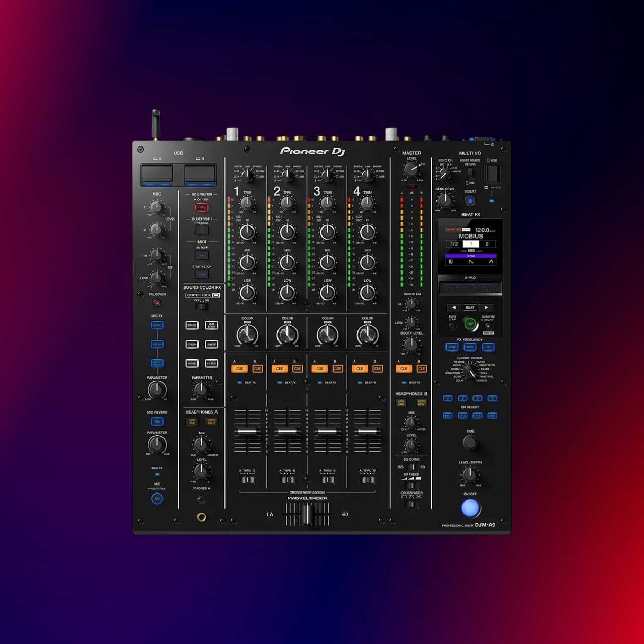Click the BOOTH LEVEL knob

pyautogui.click(x=412, y=345)
